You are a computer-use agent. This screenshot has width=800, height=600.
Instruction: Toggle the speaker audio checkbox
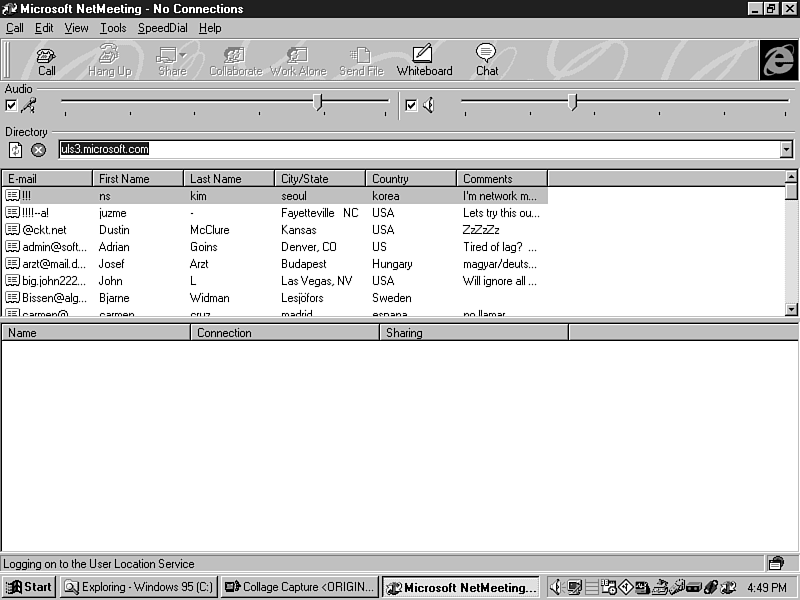tap(411, 105)
